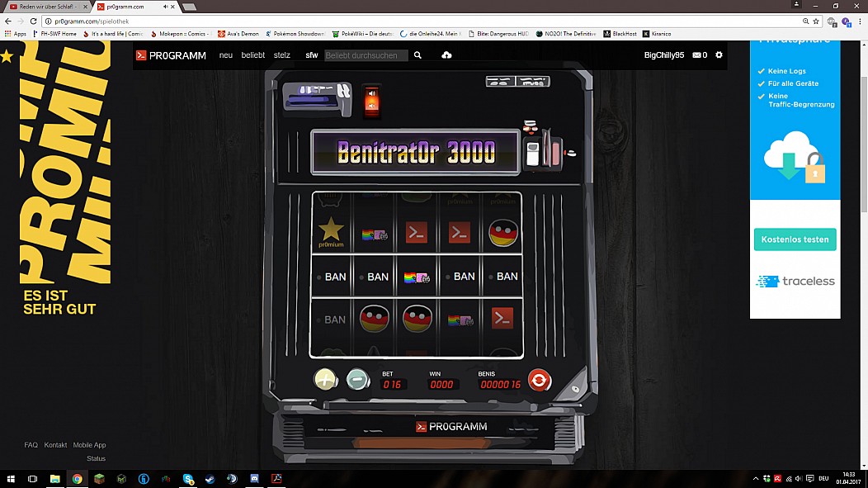The width and height of the screenshot is (868, 488).
Task: Open the FAQ link
Action: 31,445
